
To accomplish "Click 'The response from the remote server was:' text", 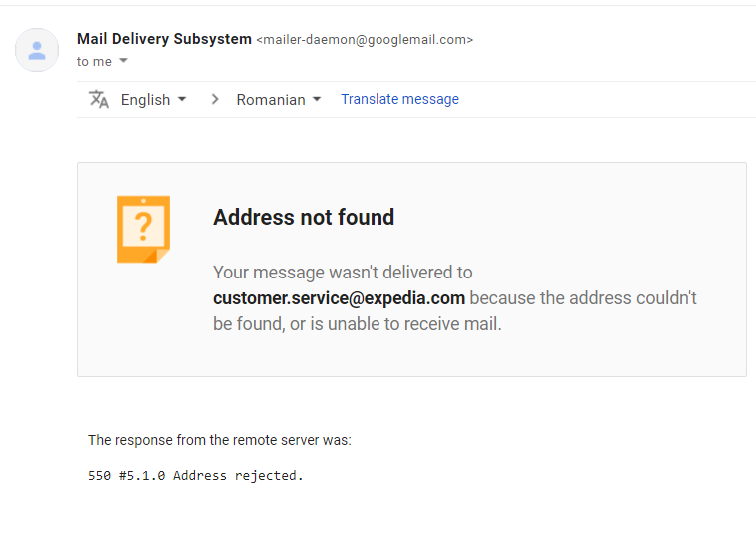I will [220, 439].
